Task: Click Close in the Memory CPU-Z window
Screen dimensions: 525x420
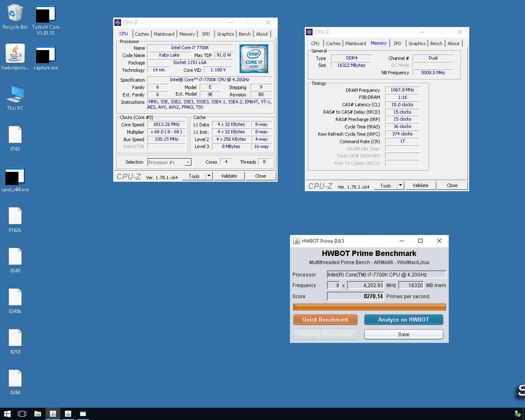Action: [x=452, y=185]
